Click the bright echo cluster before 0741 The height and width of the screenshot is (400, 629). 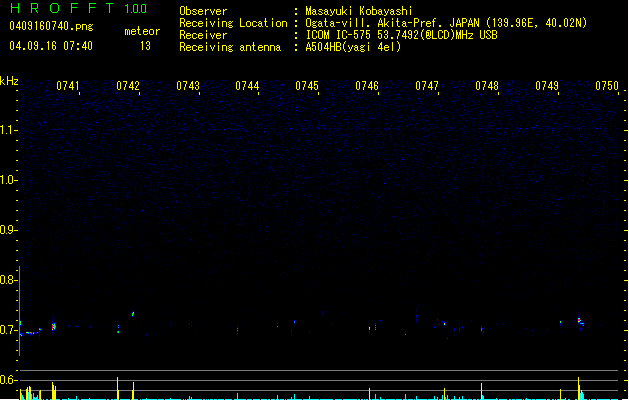tap(54, 326)
